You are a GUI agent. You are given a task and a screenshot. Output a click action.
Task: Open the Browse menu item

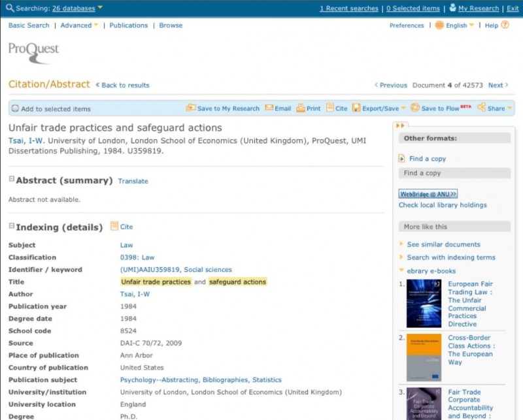171,25
